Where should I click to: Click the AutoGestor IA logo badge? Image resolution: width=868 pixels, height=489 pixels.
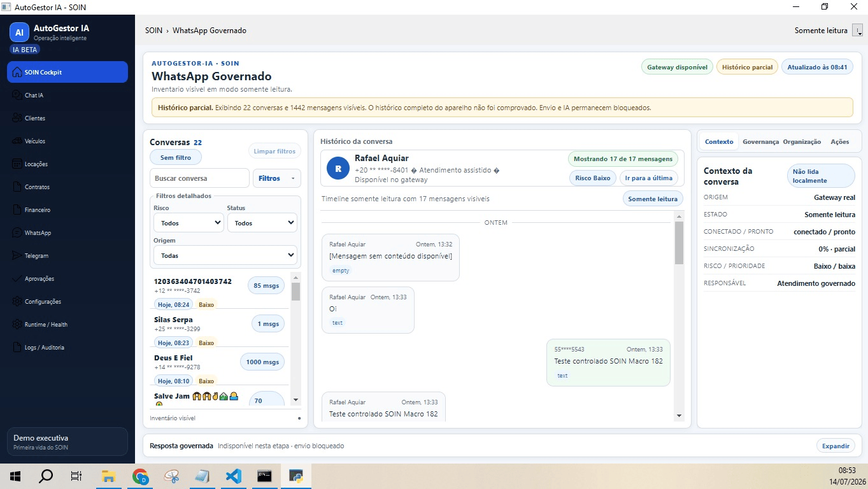point(19,32)
